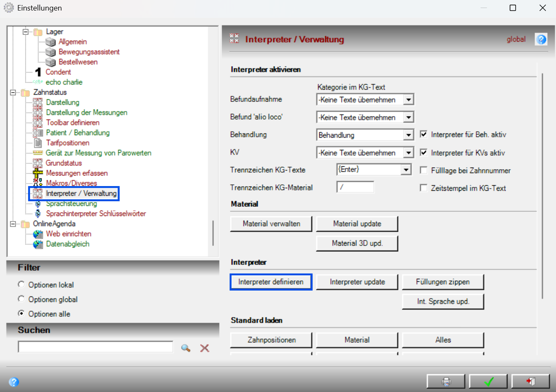Select Sprachinterpreter Schlüsselwörter in the tree

tap(96, 213)
